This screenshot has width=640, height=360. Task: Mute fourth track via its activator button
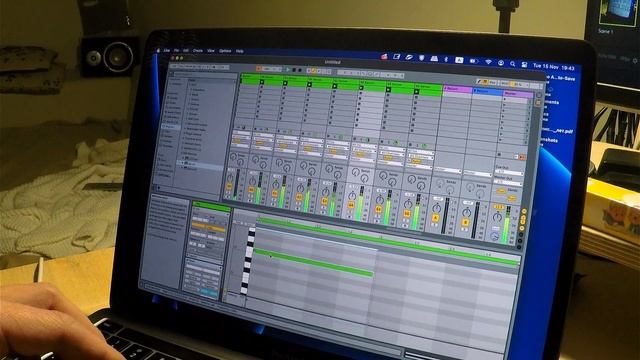click(x=299, y=197)
